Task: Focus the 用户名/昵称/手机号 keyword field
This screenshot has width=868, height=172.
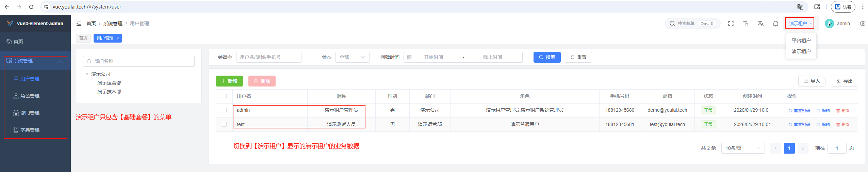Action: [269, 57]
